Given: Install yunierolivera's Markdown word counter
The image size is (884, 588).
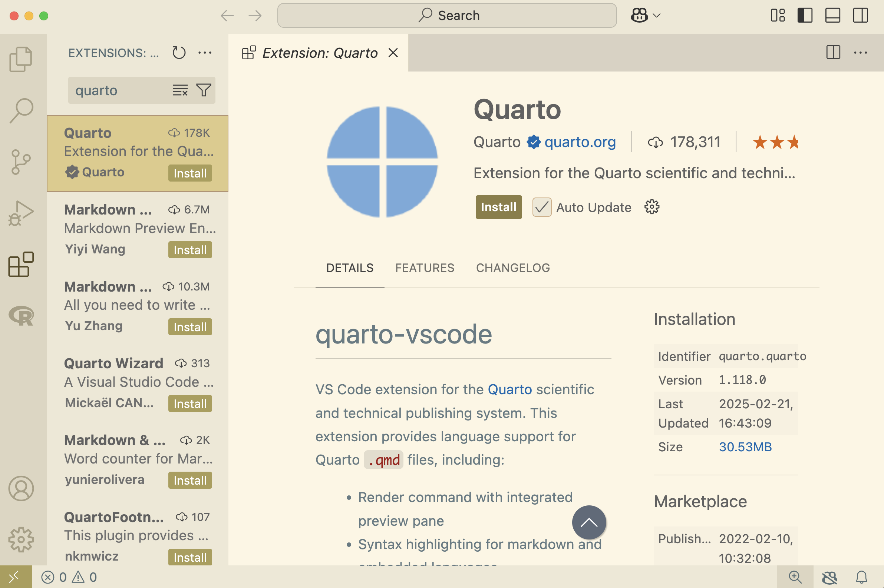Looking at the screenshot, I should click(x=190, y=481).
